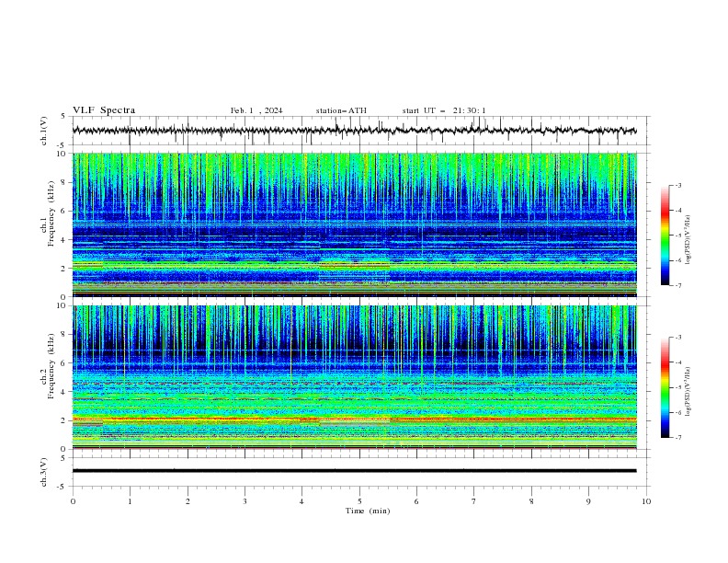Click the 'ch.1(V)' waveform axis label
Screen dimensions: 728x563
tap(44, 131)
